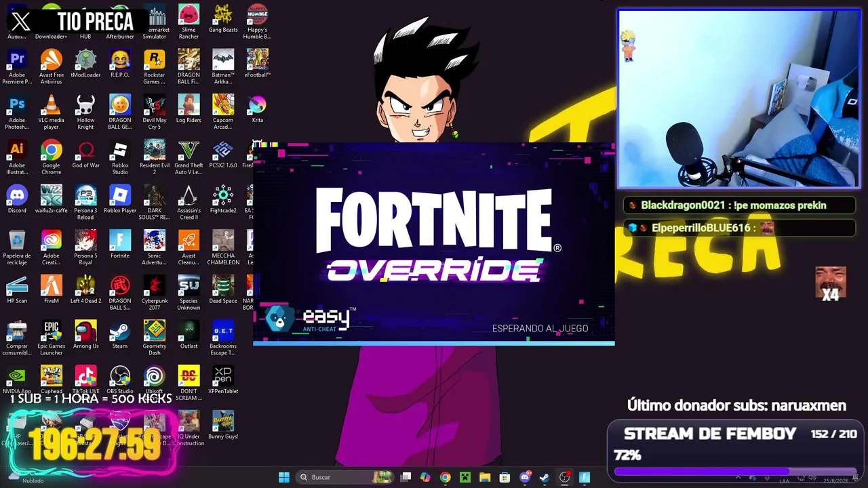This screenshot has width=868, height=488.
Task: Click the Sonic Adventure desktop icon
Action: pos(155,247)
